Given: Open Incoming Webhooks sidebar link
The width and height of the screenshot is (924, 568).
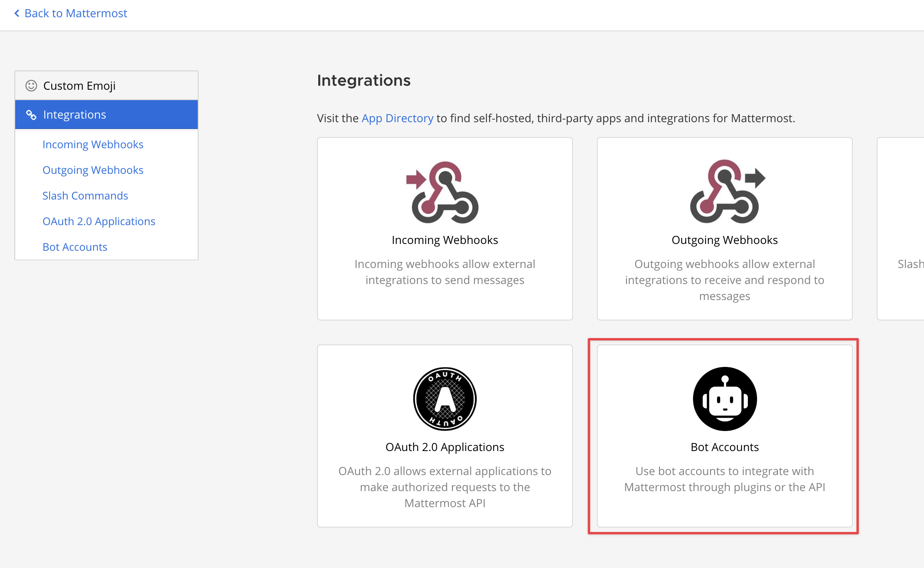Looking at the screenshot, I should tap(93, 144).
